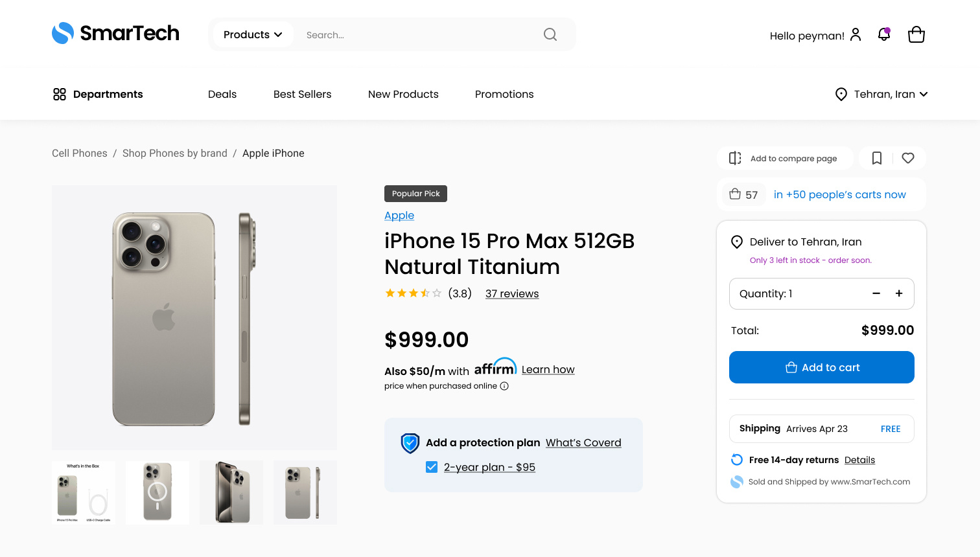Increase quantity with plus button
Viewport: 980px width, 557px height.
coord(899,293)
